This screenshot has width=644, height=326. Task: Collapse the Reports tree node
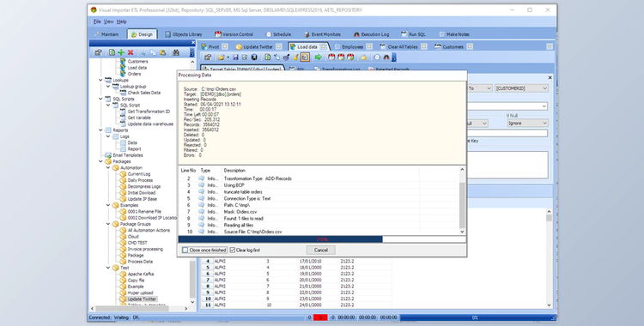(100, 130)
